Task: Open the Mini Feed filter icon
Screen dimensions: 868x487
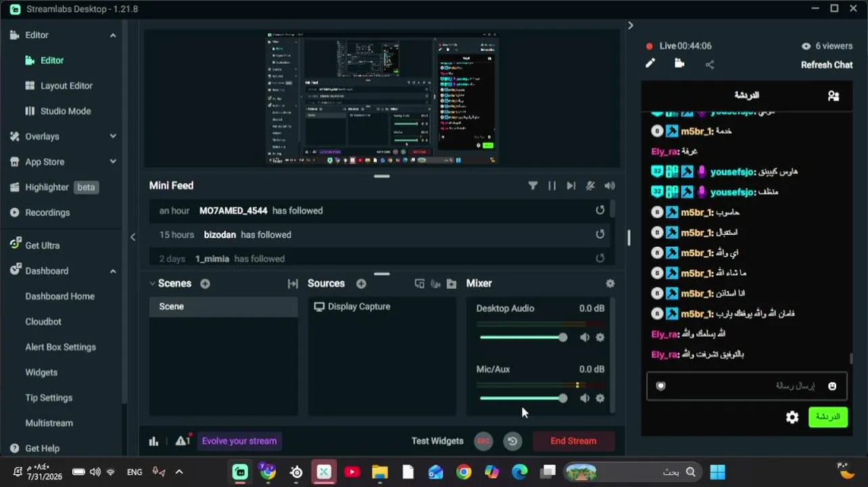Action: coord(533,185)
